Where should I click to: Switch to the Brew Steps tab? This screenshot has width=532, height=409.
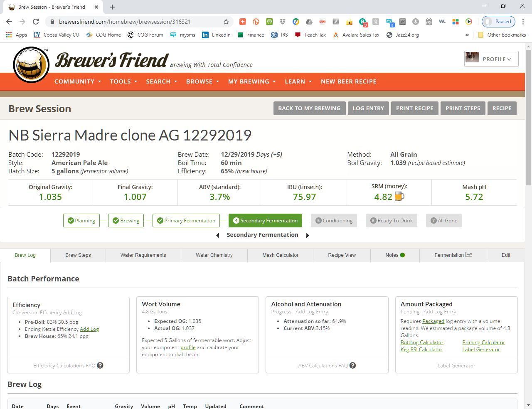coord(78,255)
